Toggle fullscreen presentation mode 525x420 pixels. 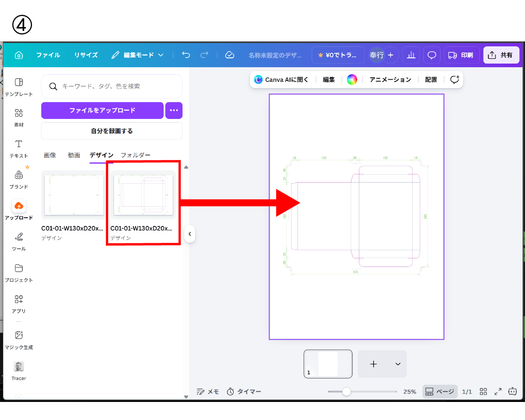point(498,392)
